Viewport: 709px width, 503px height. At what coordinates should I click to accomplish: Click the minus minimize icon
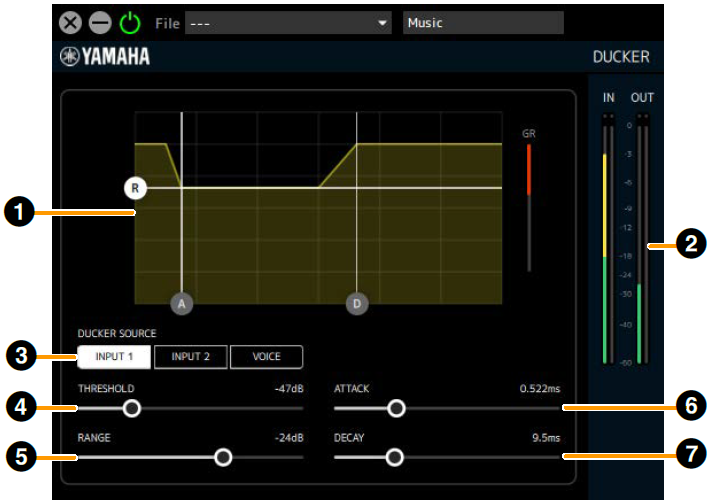101,22
